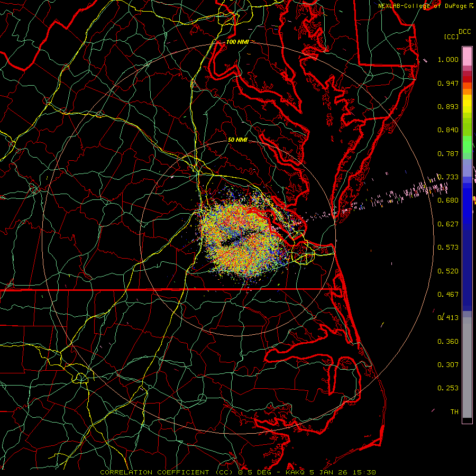Image resolution: width=476 pixels, height=476 pixels.
Task: Click the Correlation Coefficient KAKQ caption
Action: click(238, 472)
